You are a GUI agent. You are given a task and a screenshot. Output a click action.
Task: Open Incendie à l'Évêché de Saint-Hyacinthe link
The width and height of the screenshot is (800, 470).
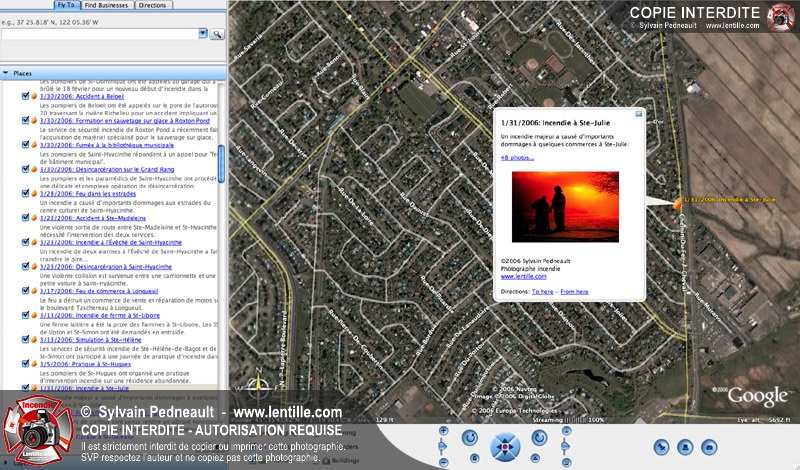click(x=111, y=242)
